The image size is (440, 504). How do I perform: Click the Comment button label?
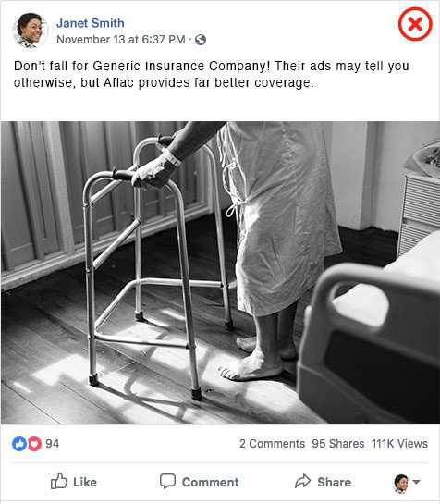[x=211, y=482]
